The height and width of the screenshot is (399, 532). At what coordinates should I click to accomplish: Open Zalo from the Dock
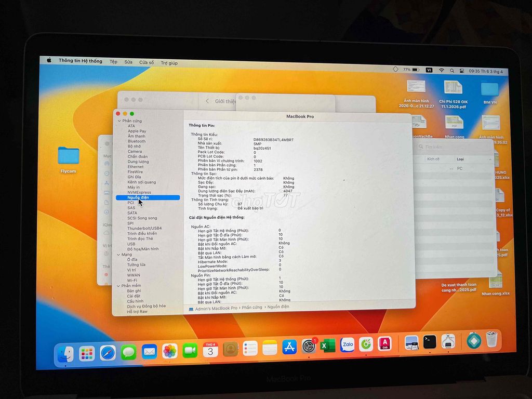(x=348, y=344)
